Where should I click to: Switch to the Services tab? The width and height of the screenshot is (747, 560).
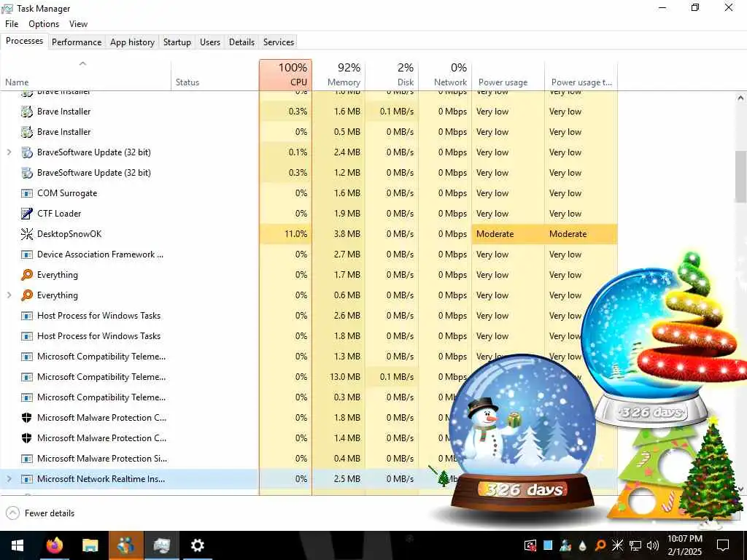click(x=279, y=42)
